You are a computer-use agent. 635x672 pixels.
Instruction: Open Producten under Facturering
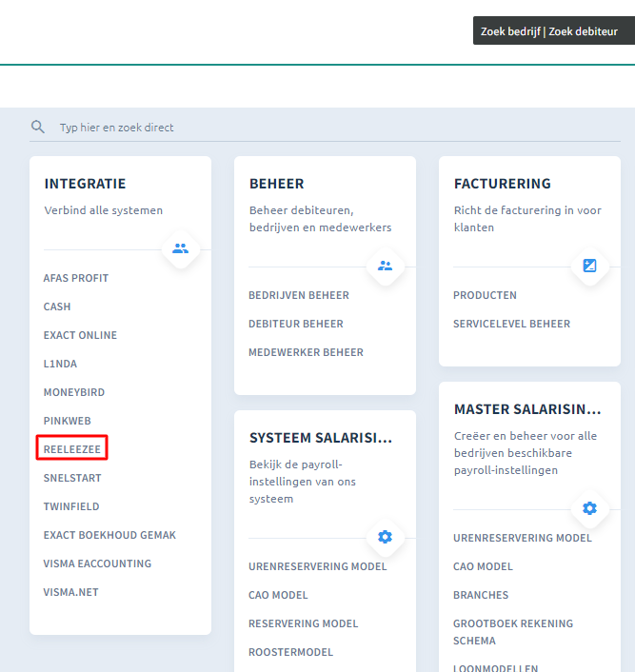point(485,295)
